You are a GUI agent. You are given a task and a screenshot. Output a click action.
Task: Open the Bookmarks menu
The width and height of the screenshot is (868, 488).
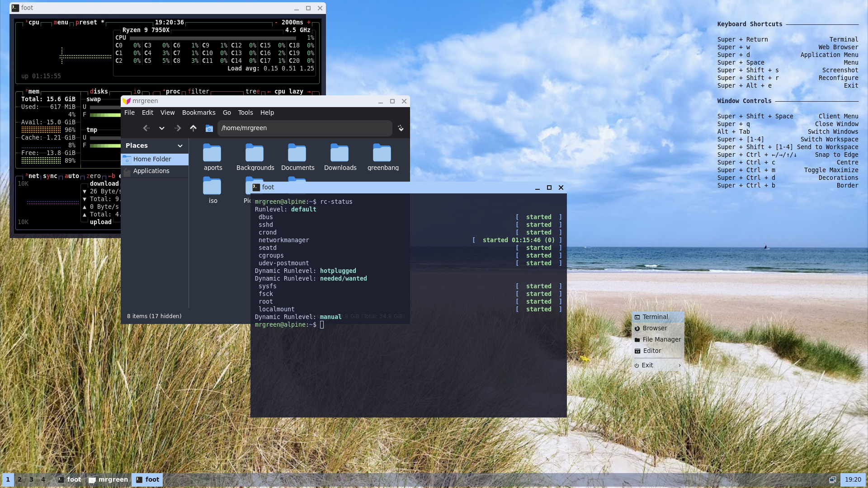coord(198,113)
